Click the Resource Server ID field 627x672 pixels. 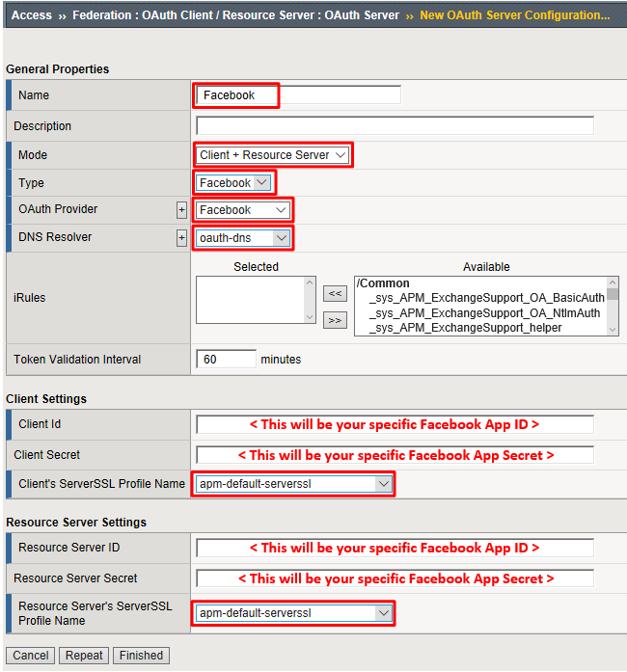point(395,548)
